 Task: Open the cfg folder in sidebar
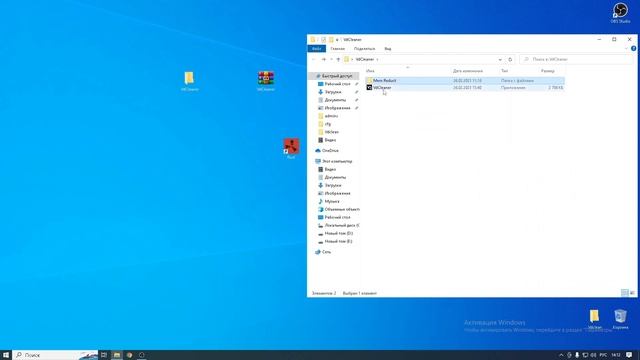point(328,124)
